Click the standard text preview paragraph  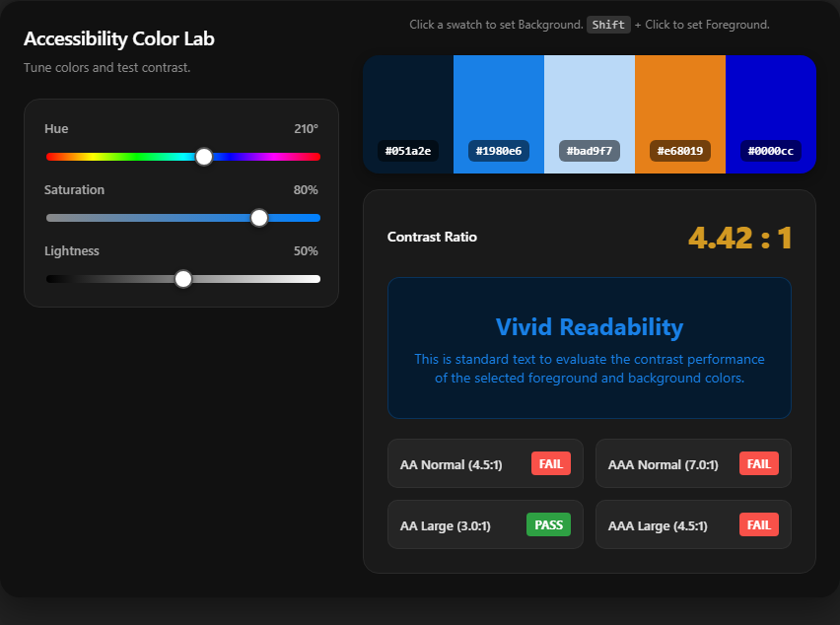tap(590, 369)
